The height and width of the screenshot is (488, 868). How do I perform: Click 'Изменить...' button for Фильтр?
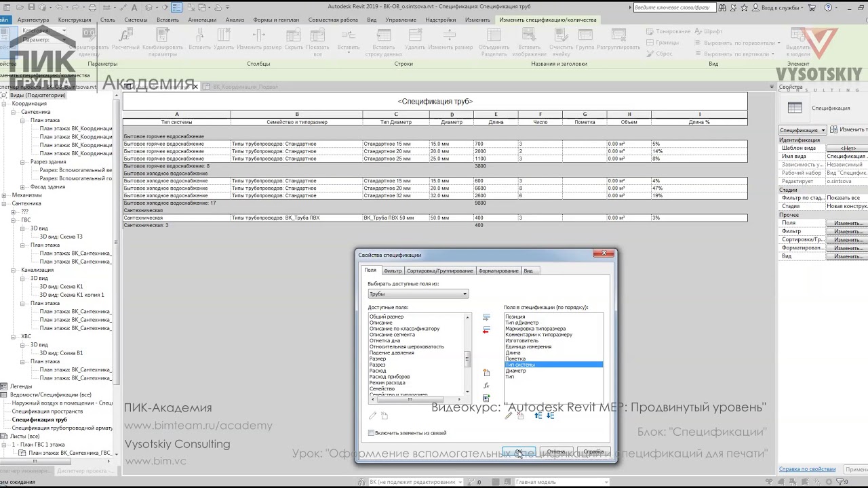(x=848, y=231)
